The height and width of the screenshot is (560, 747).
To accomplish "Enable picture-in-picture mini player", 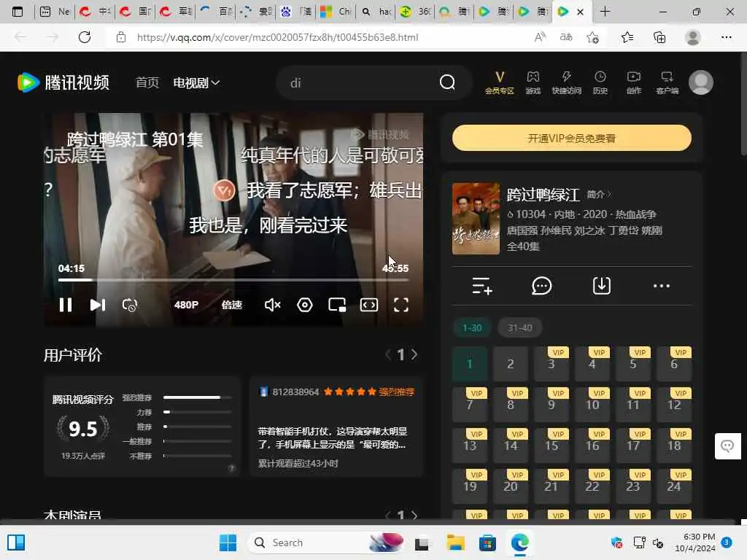I will [x=337, y=305].
